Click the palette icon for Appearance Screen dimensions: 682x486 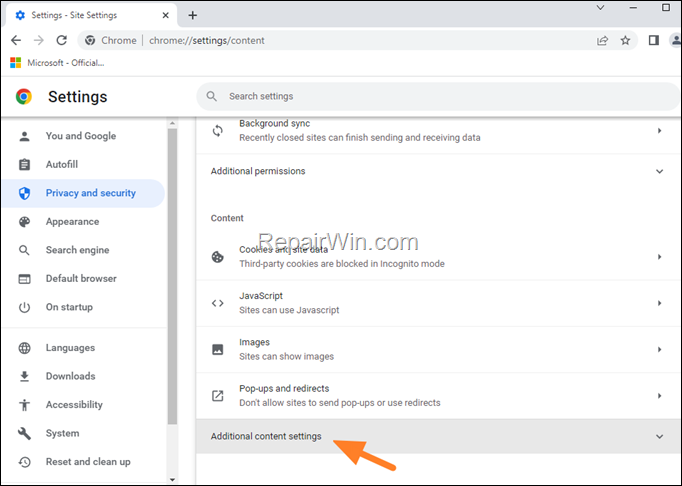click(x=24, y=222)
